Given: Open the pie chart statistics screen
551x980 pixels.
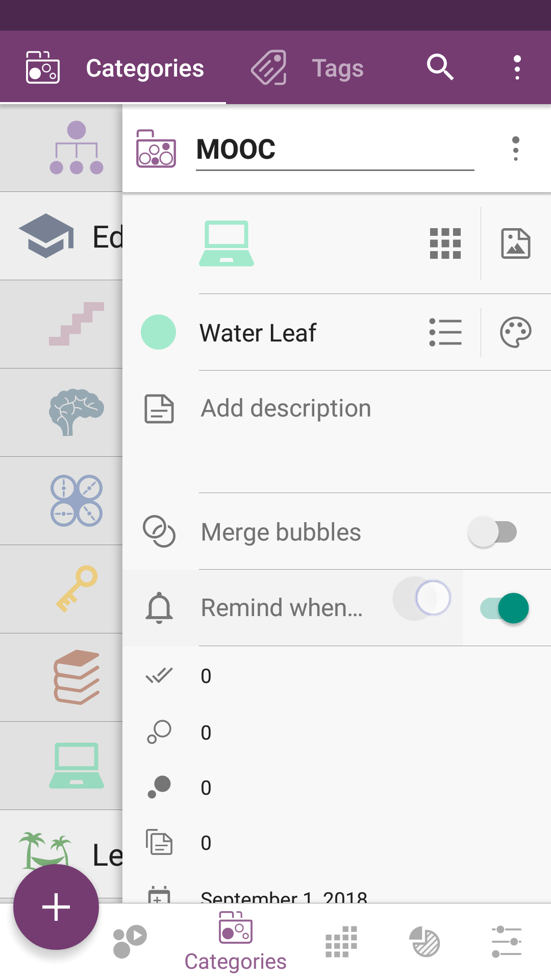Looking at the screenshot, I should 424,942.
